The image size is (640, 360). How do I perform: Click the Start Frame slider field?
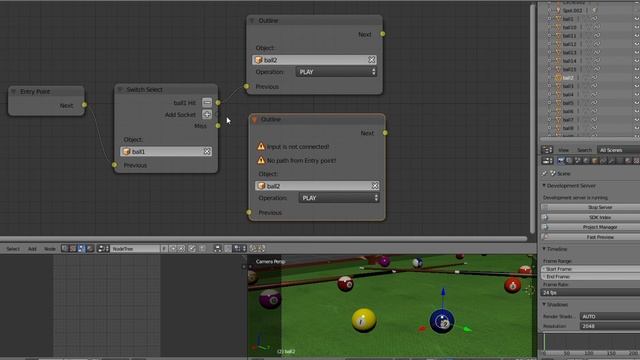(x=591, y=269)
